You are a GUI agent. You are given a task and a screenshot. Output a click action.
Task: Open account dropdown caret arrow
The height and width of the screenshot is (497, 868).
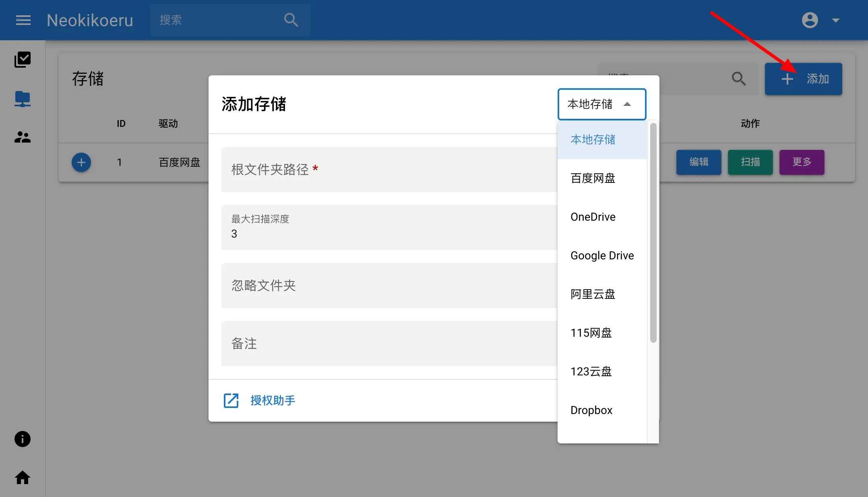point(836,20)
